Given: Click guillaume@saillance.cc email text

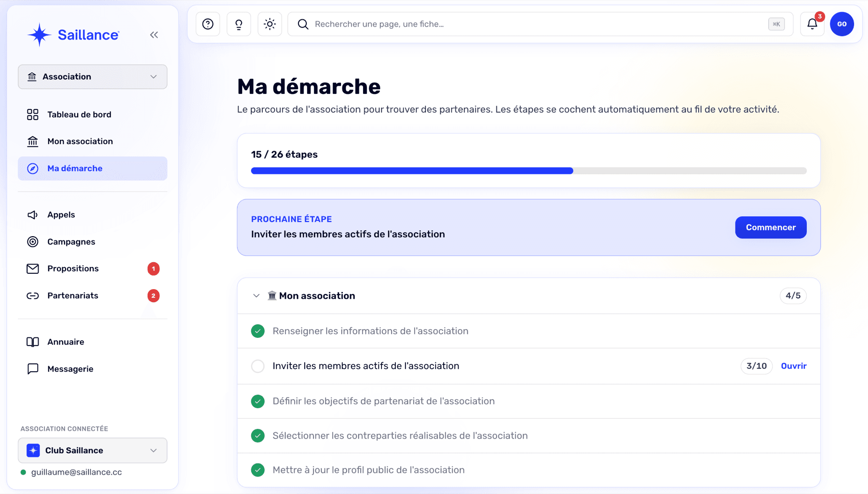Looking at the screenshot, I should coord(77,472).
